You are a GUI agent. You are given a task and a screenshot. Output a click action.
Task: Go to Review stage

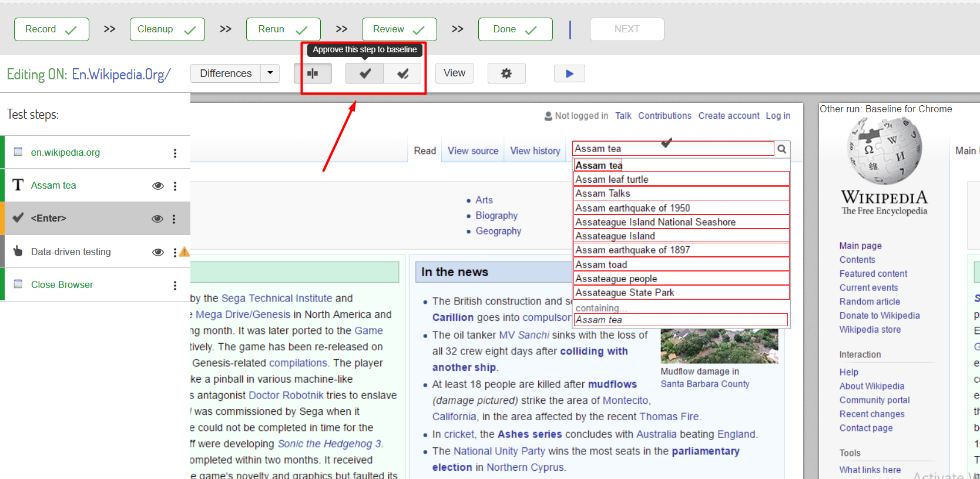coord(400,29)
